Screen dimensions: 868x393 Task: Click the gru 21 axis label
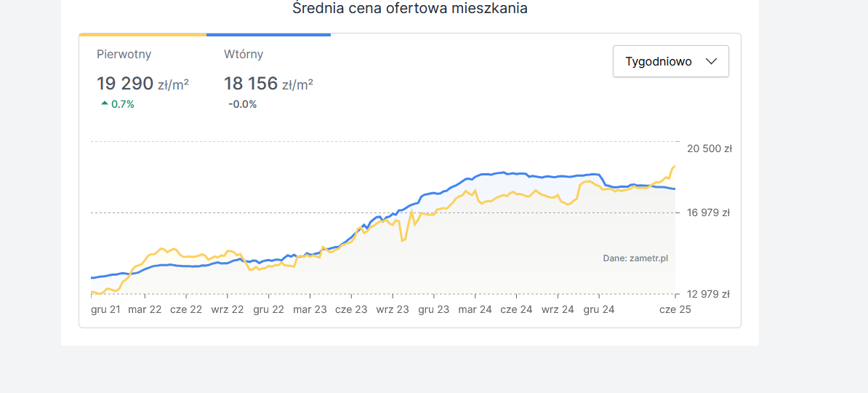[105, 309]
